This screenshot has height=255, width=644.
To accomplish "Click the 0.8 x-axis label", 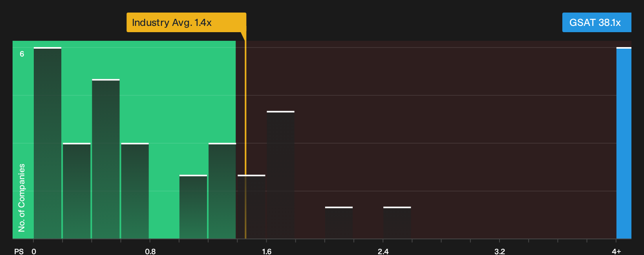I will [x=150, y=251].
